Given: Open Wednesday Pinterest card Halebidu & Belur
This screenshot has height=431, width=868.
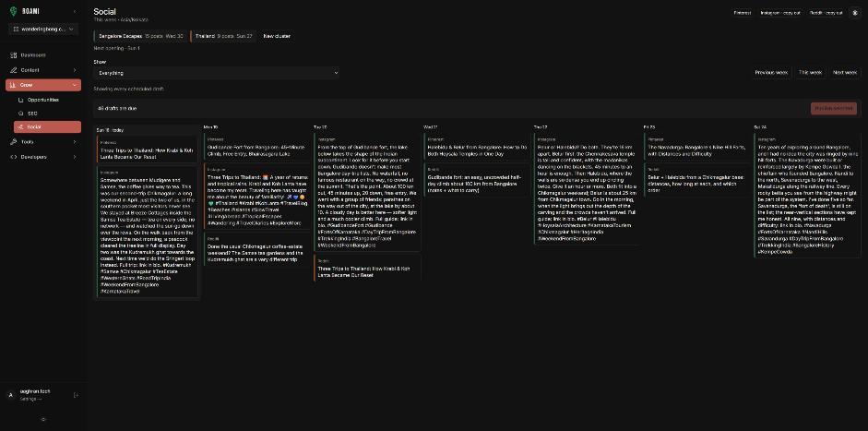Looking at the screenshot, I should click(477, 147).
